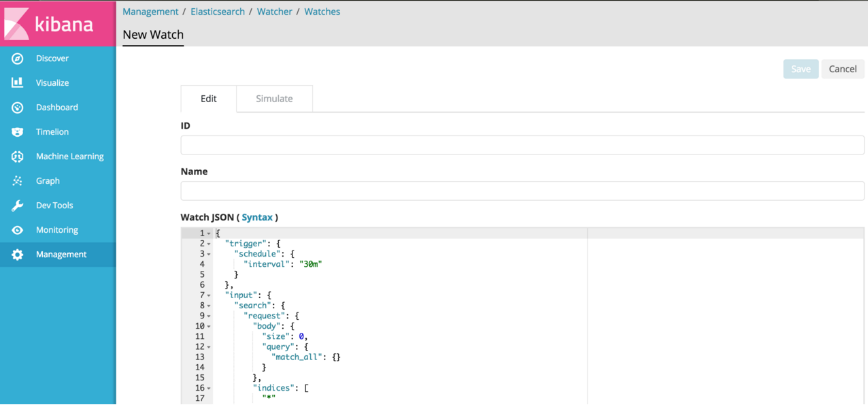The height and width of the screenshot is (407, 868).
Task: Click the Machine Learning icon
Action: pos(18,157)
